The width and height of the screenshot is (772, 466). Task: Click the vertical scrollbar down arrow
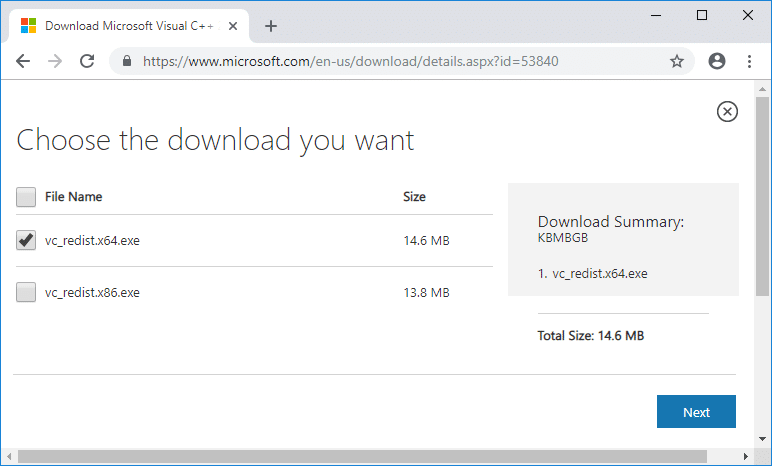coord(763,440)
